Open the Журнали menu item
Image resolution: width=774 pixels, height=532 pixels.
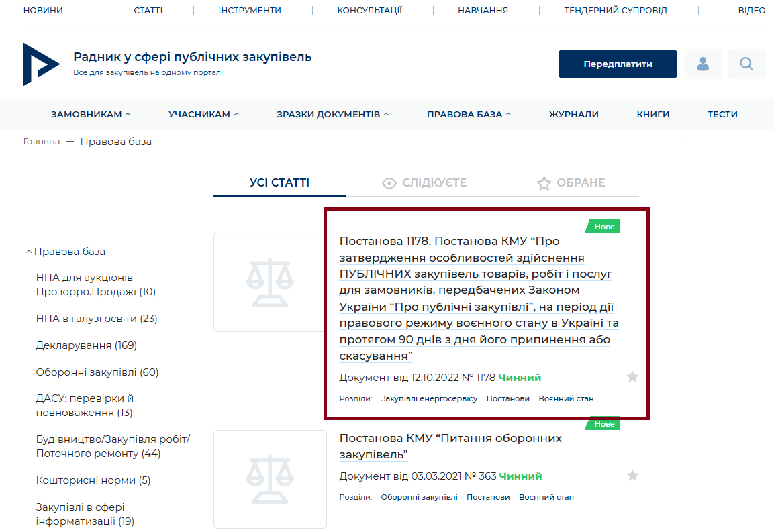click(573, 115)
